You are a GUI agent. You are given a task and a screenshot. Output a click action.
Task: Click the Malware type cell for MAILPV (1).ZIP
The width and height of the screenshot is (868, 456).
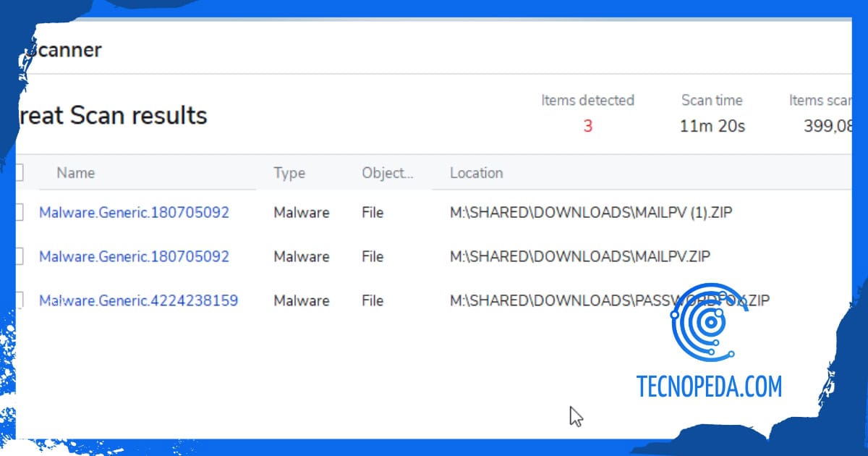point(302,213)
